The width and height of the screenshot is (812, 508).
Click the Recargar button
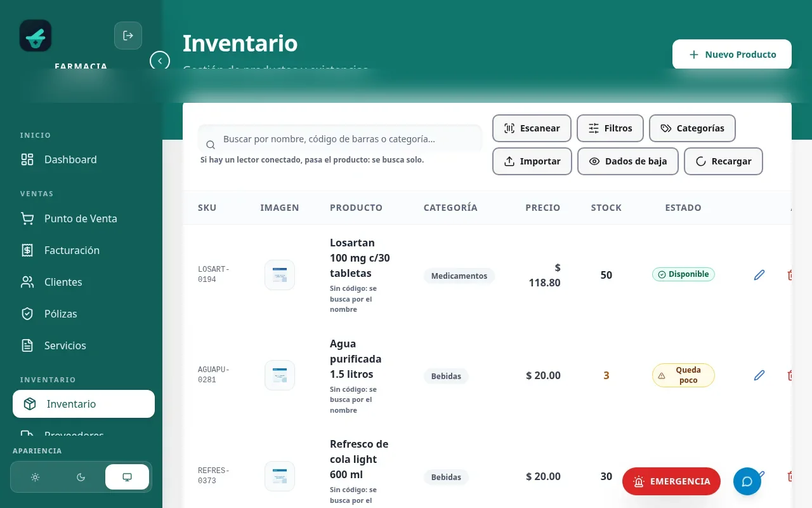723,161
